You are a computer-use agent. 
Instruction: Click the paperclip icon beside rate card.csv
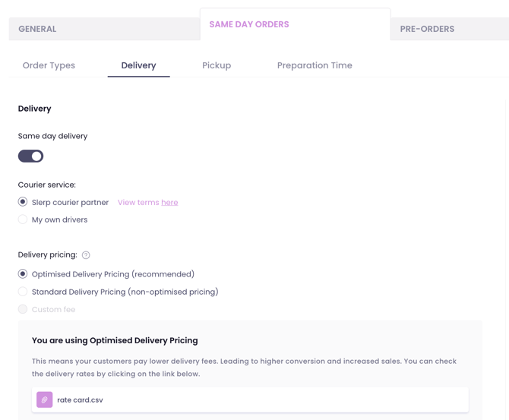(45, 399)
